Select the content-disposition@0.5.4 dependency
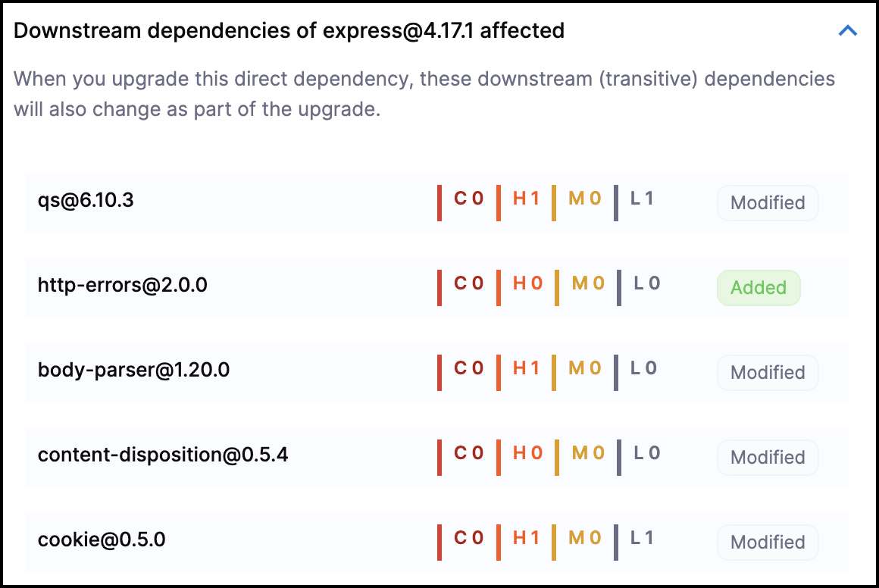This screenshot has width=879, height=588. click(162, 455)
